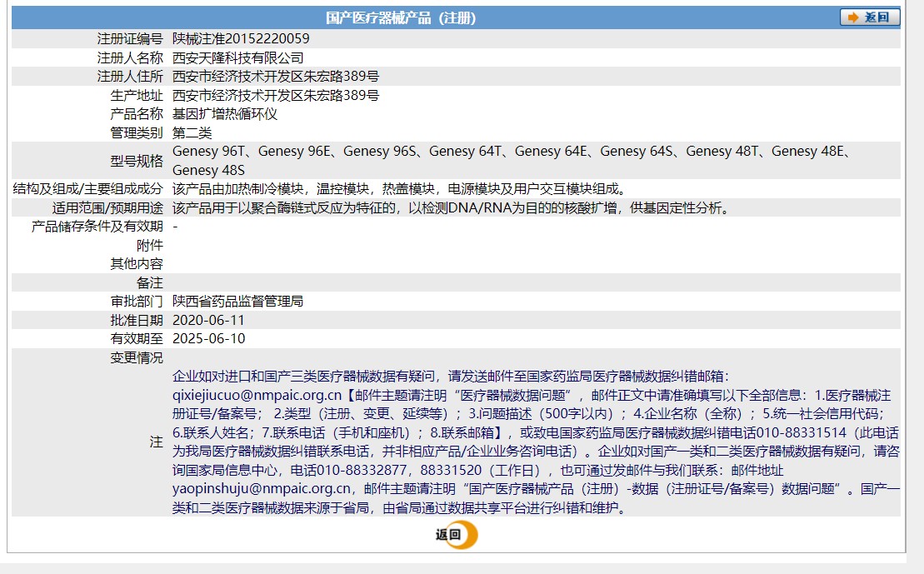The image size is (924, 574).
Task: Click the 管理类别 label
Action: coord(136,132)
